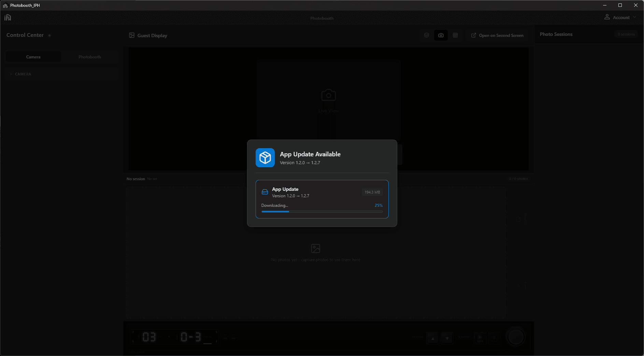Select the grid view icon
This screenshot has width=644, height=356.
pyautogui.click(x=455, y=35)
